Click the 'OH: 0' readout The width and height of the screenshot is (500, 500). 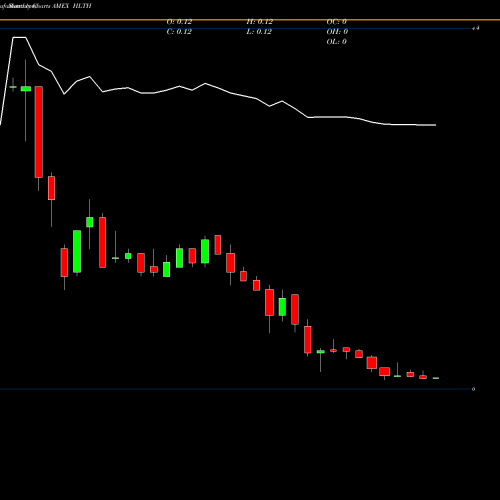(337, 32)
